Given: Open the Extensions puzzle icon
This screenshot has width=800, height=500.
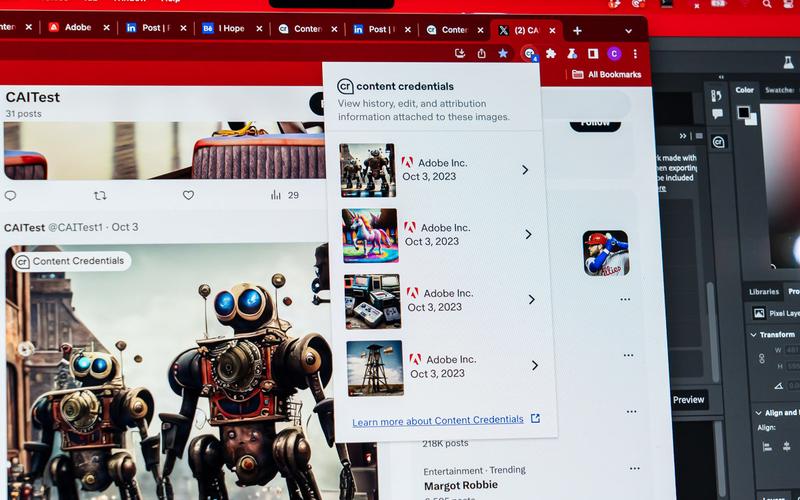Looking at the screenshot, I should [551, 53].
